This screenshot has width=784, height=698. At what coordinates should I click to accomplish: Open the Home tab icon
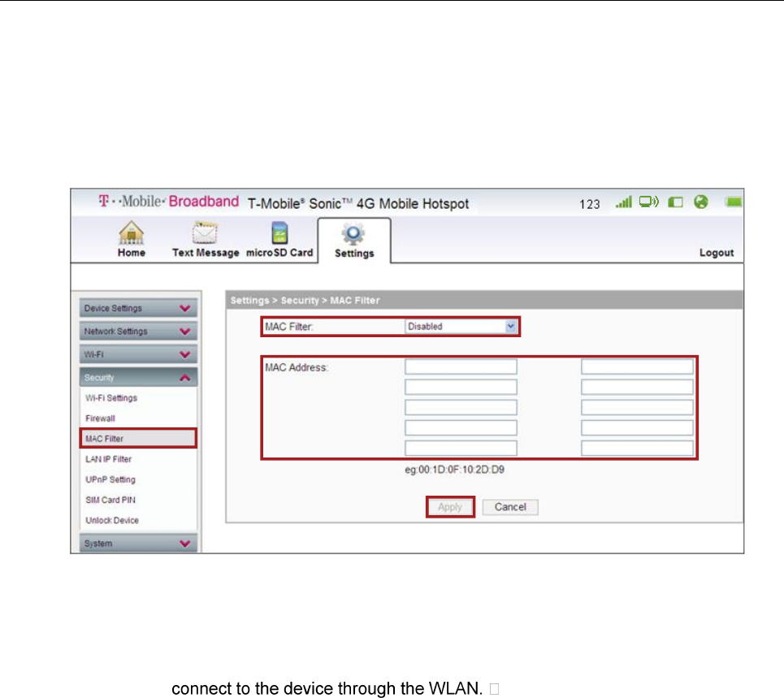pos(132,232)
